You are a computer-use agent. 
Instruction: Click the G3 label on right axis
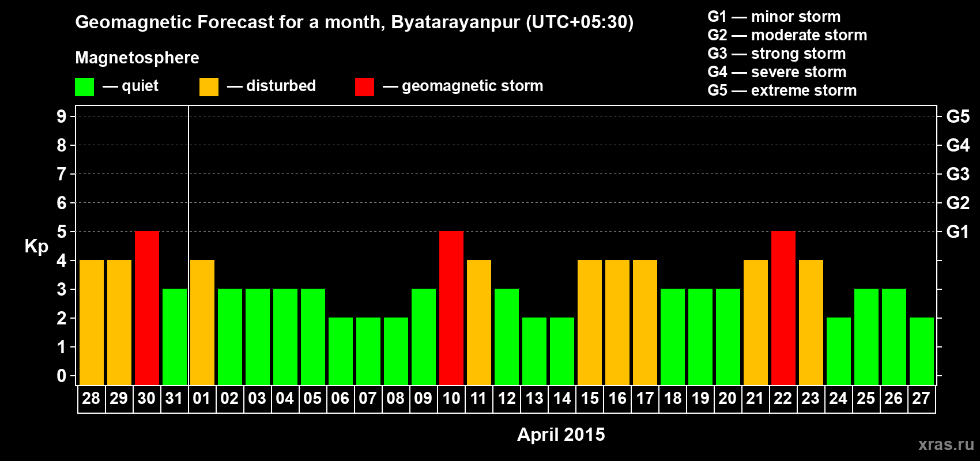[x=958, y=174]
